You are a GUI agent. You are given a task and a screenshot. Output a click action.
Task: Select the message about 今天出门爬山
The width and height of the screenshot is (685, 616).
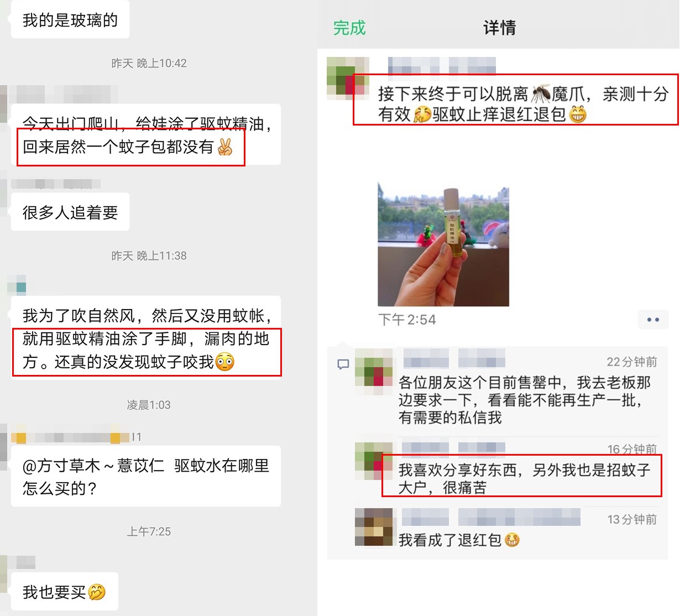coord(146,134)
